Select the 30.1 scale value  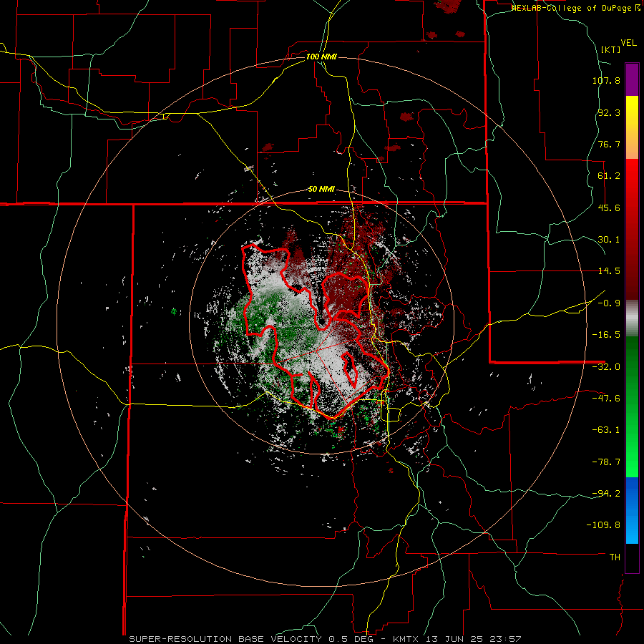coord(609,240)
